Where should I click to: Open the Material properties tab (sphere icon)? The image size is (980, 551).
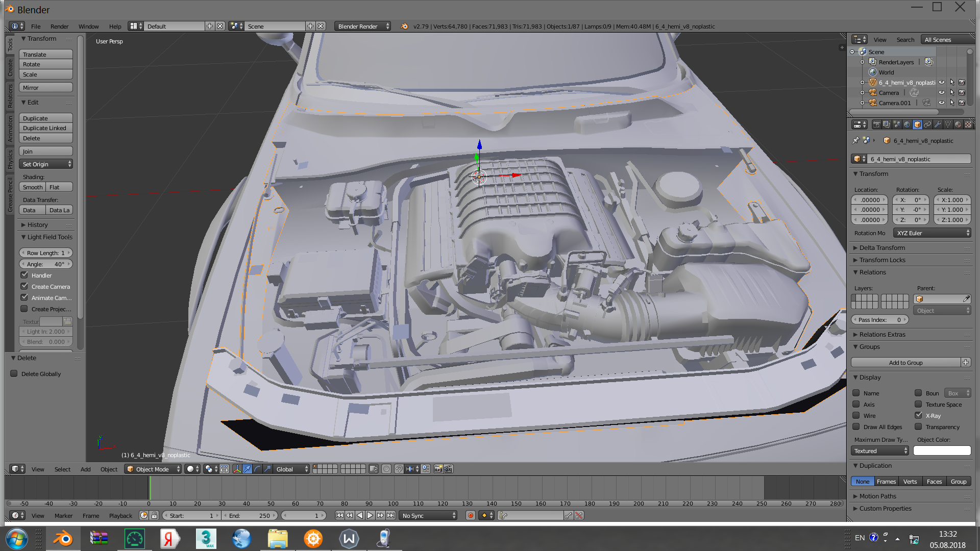click(x=958, y=124)
